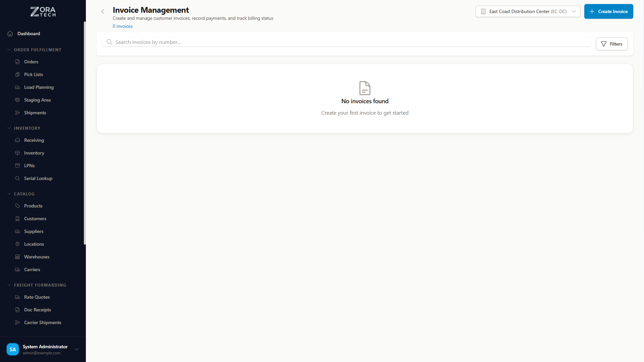
Task: Open the Warehouses menu item
Action: [x=37, y=257]
